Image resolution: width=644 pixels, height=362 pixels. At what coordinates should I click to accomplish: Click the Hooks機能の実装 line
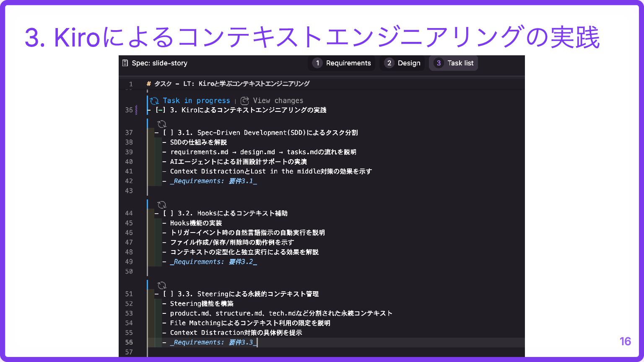[196, 223]
